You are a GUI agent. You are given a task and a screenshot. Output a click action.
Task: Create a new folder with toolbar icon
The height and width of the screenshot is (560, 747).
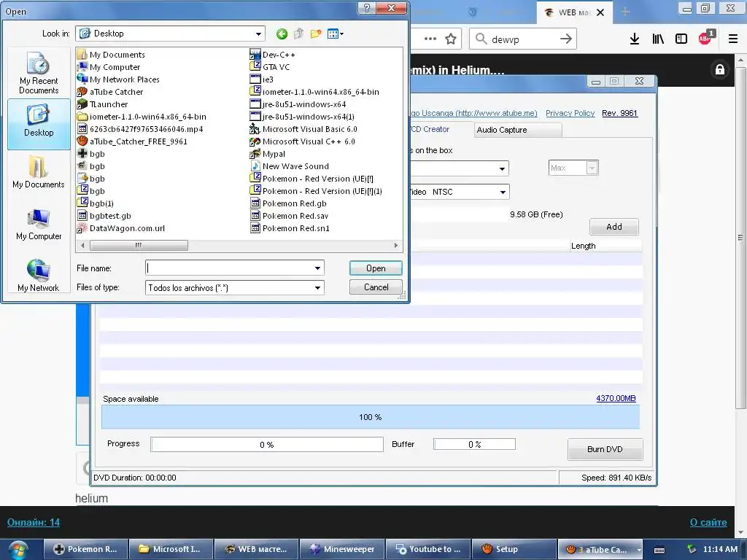pyautogui.click(x=315, y=34)
